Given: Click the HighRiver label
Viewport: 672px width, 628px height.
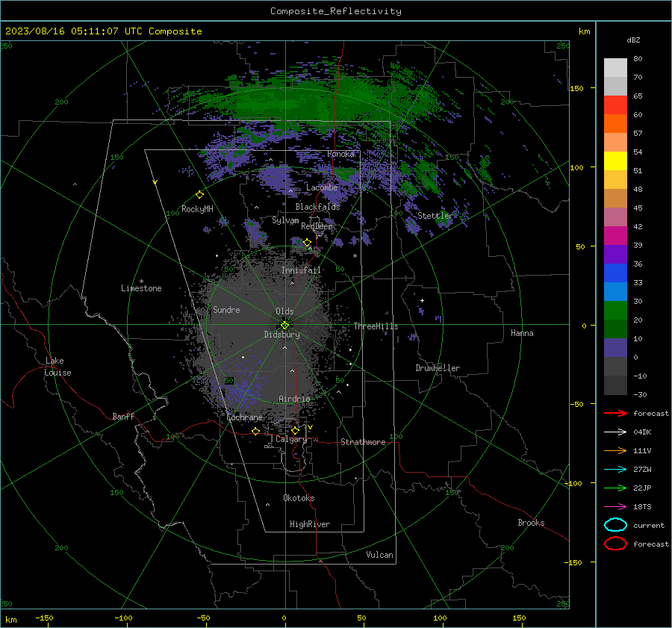Looking at the screenshot, I should [x=310, y=524].
